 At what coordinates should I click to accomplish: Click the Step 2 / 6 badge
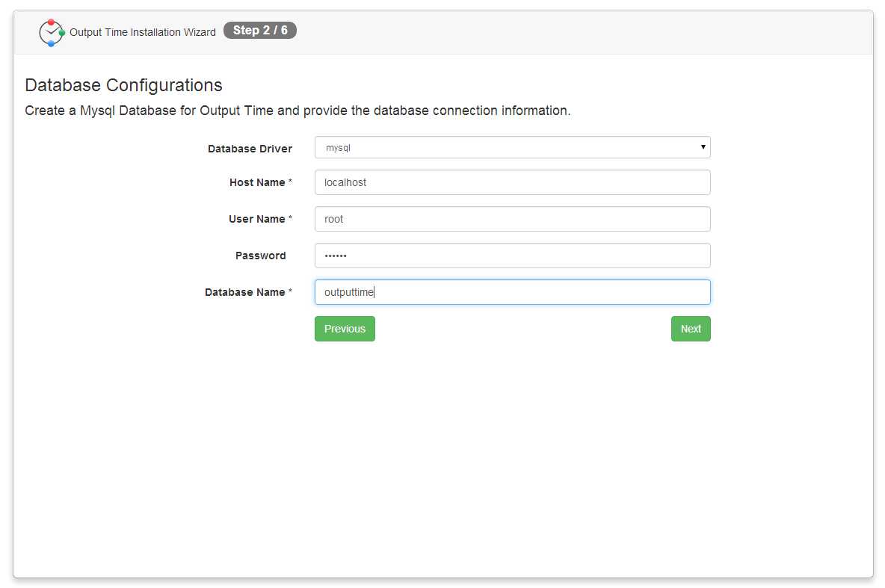coord(260,31)
